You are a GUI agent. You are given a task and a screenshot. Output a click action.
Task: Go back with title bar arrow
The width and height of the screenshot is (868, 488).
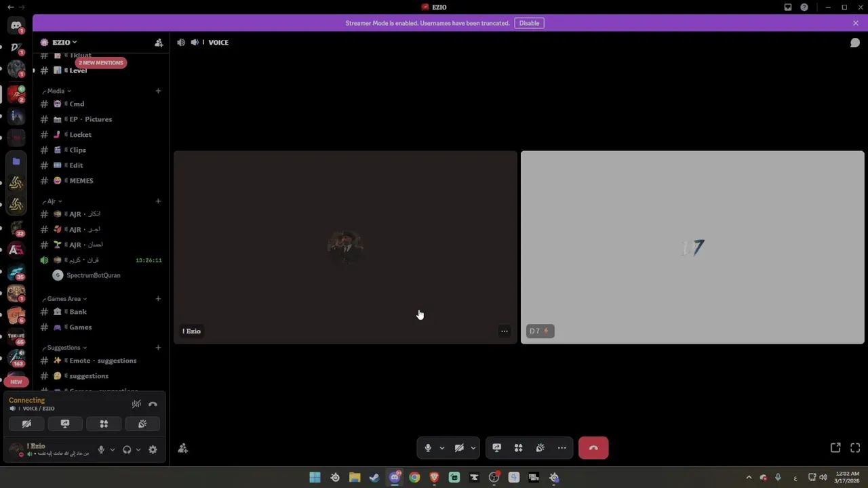click(x=10, y=7)
